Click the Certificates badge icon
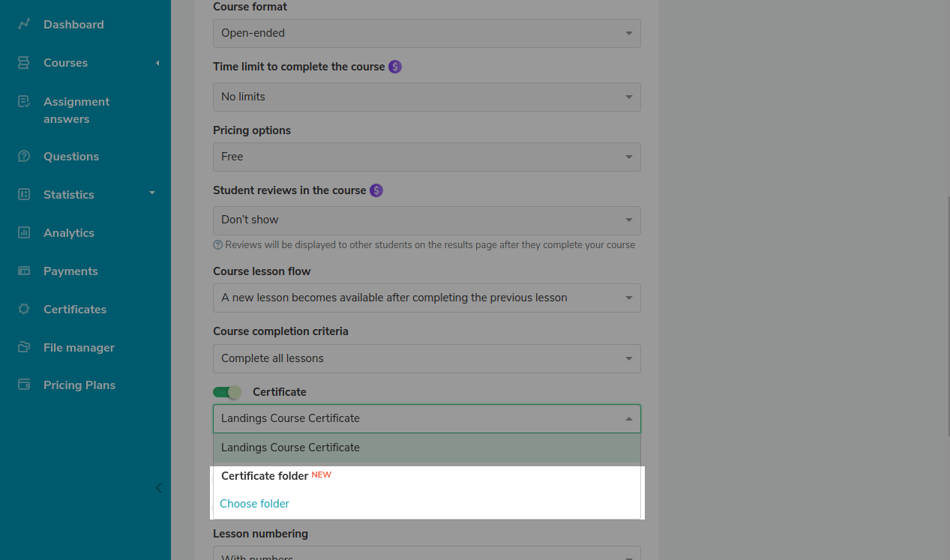 click(x=24, y=309)
